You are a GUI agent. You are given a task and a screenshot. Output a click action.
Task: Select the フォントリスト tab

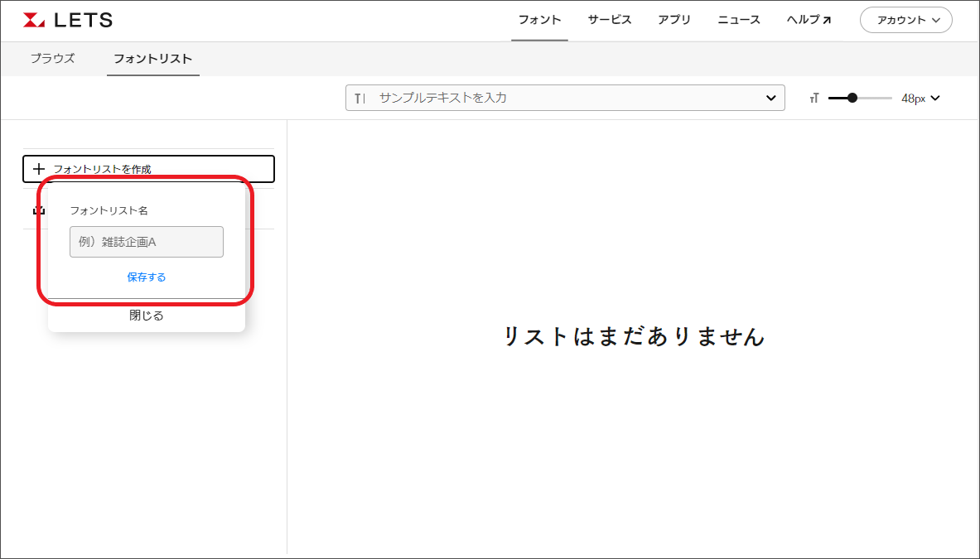point(152,59)
